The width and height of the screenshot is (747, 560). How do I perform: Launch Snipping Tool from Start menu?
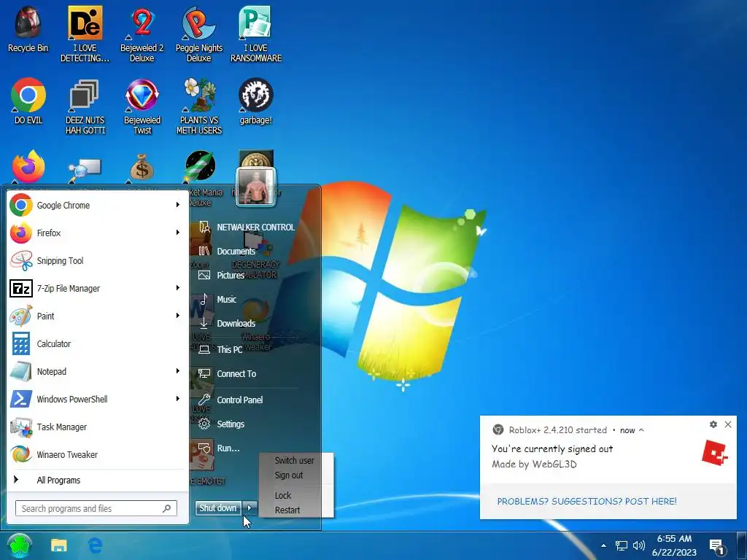pos(98,260)
